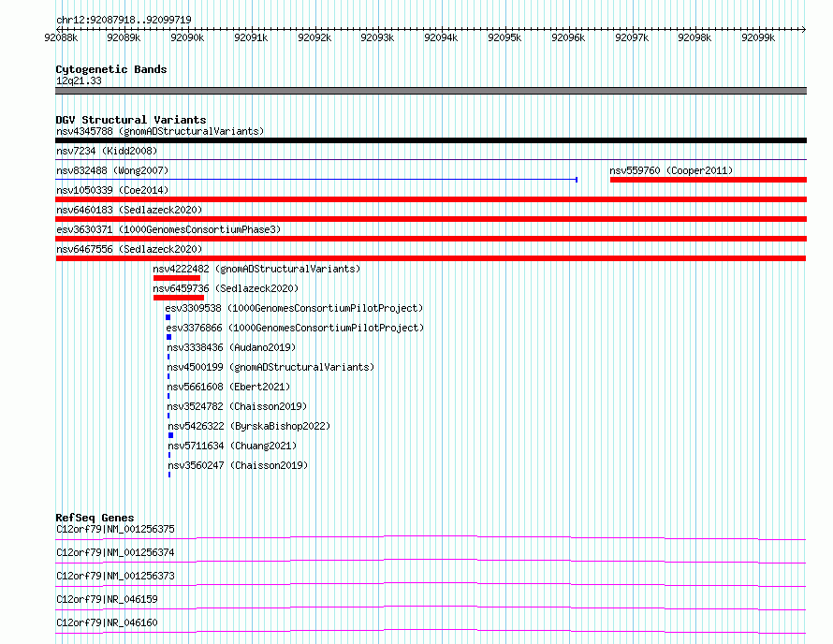Click the short red nsv6459736 bar
The image size is (833, 644).
pos(179,298)
